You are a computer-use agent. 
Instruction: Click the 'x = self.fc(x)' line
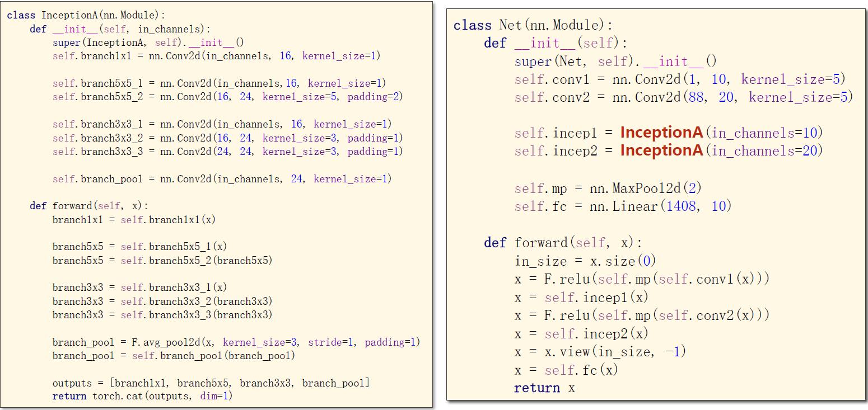(566, 370)
